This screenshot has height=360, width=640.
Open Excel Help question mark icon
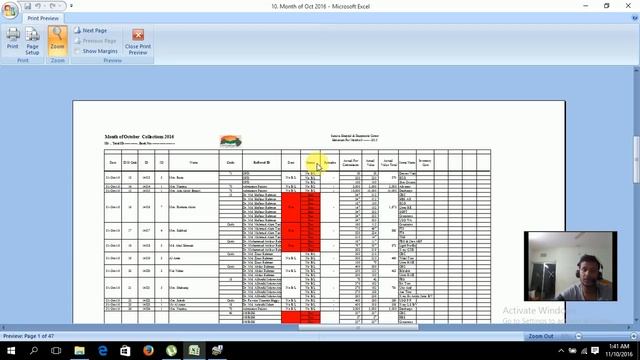635,18
